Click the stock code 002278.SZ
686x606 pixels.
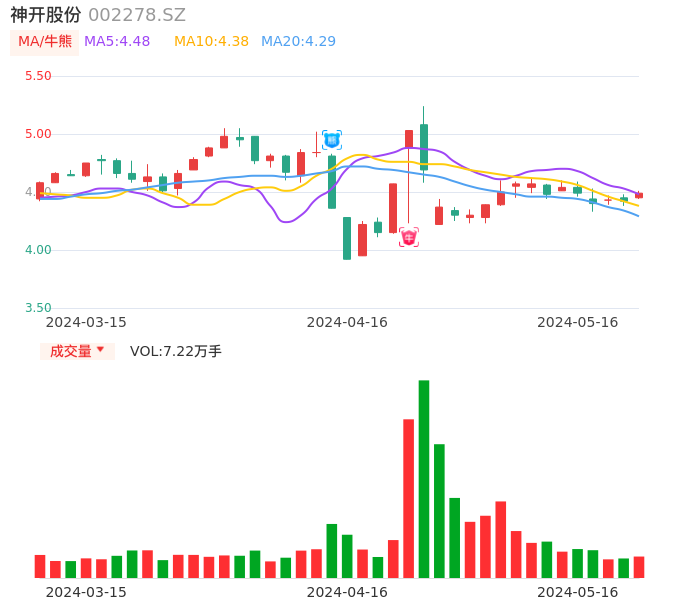(x=137, y=15)
